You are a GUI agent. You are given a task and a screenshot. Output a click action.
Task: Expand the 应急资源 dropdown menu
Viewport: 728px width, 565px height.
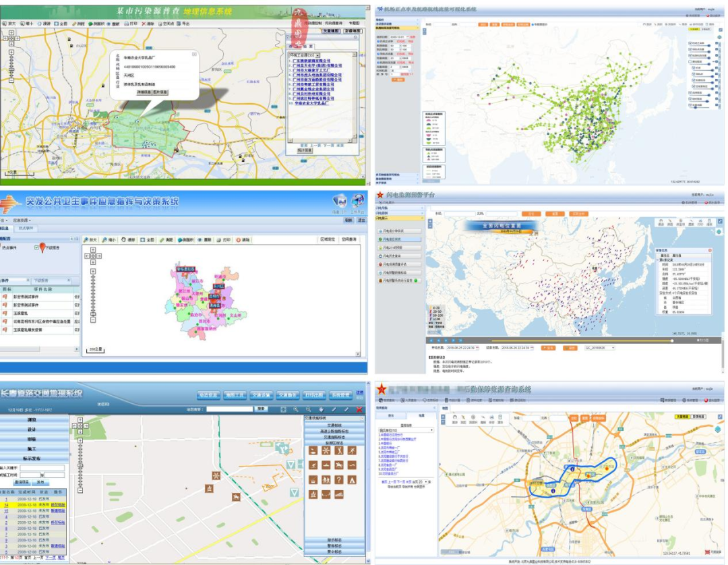[22, 220]
